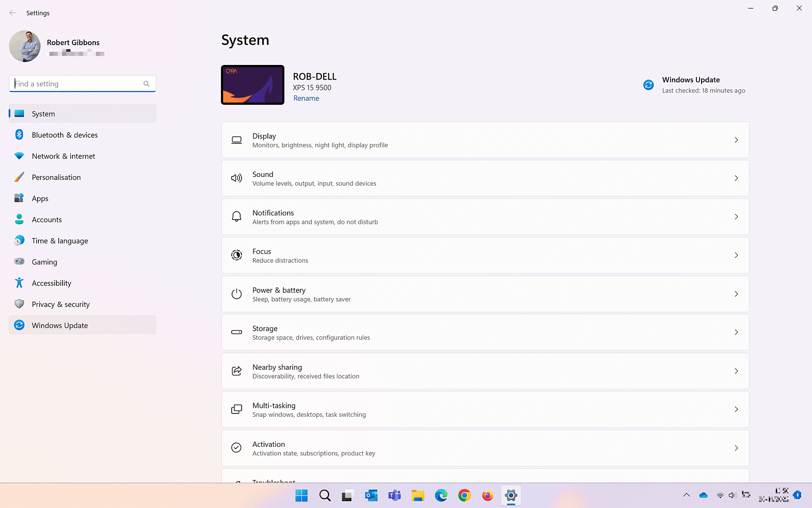The width and height of the screenshot is (812, 508).
Task: Launch Microsoft Teams from the taskbar
Action: pos(394,495)
